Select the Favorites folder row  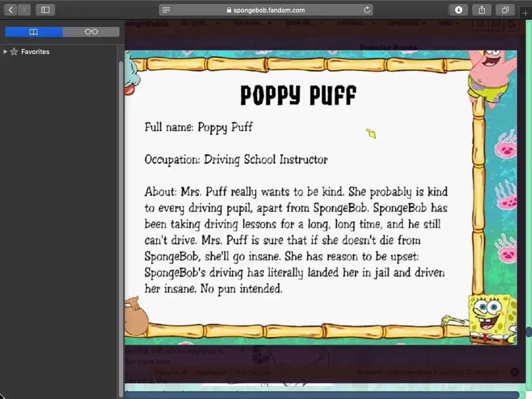tap(59, 51)
